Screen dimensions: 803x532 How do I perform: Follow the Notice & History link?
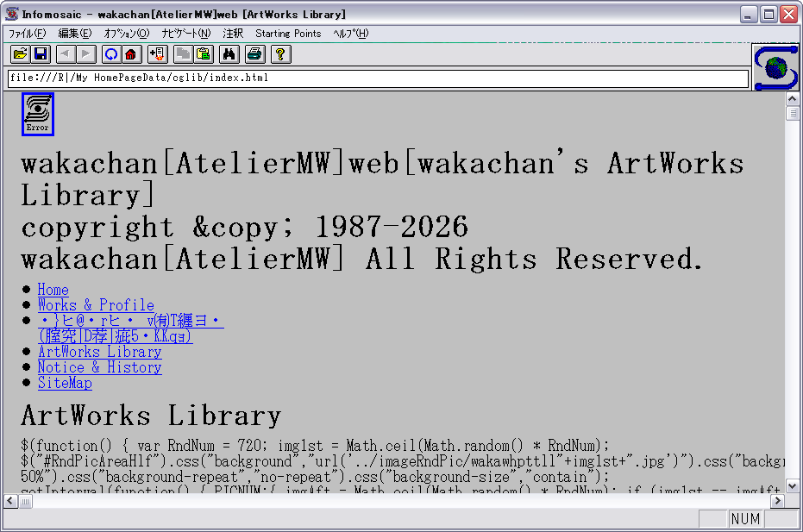100,367
